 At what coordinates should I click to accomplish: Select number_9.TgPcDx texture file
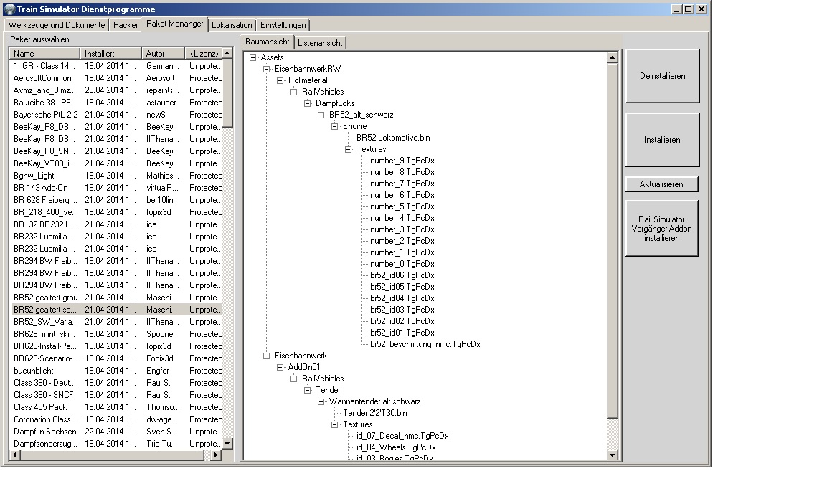tap(402, 161)
